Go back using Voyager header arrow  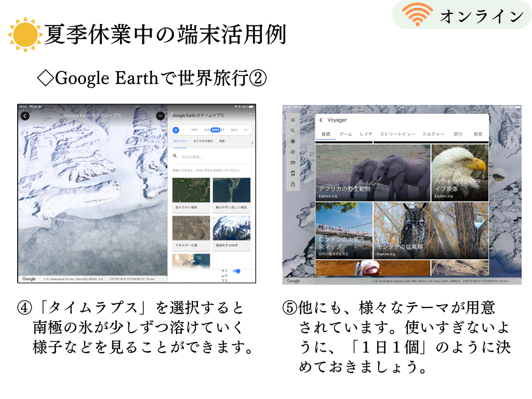click(321, 120)
